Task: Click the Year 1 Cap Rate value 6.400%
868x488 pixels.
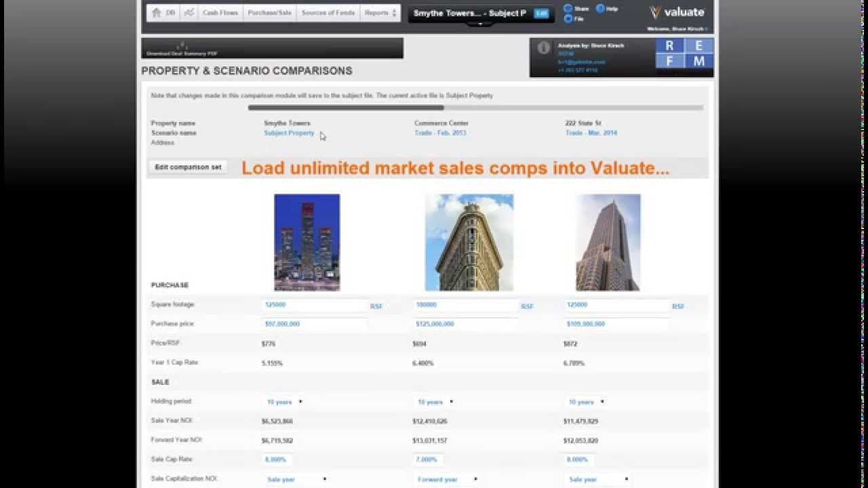Action: pos(423,363)
